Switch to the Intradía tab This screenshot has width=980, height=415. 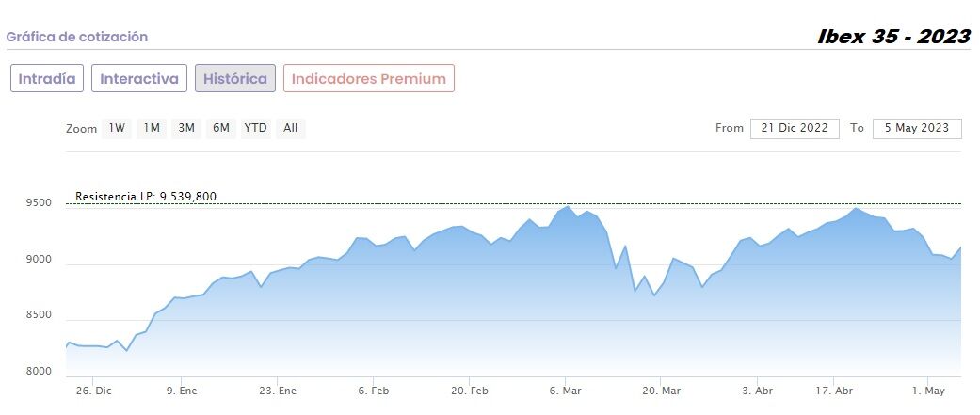tap(48, 78)
